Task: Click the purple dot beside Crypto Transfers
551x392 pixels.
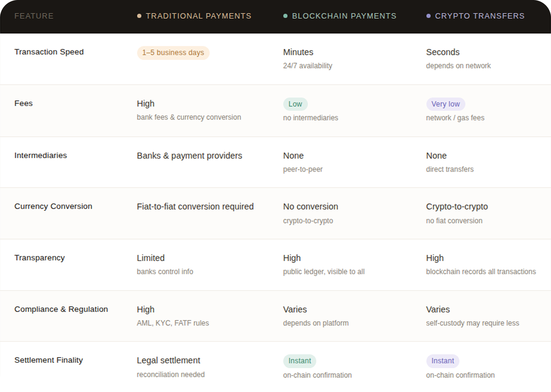Action: pyautogui.click(x=429, y=16)
